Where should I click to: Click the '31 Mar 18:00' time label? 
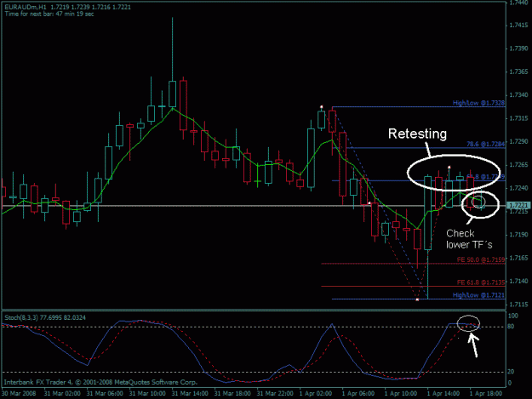tap(232, 394)
